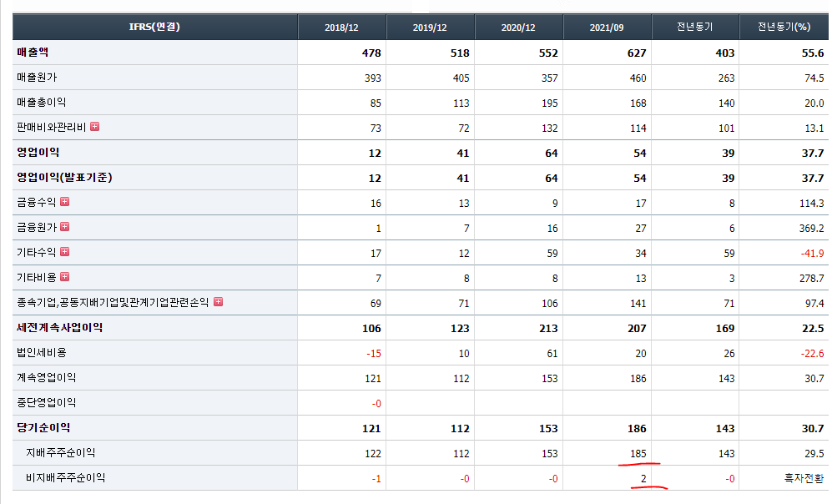The image size is (832, 504).
Task: Expand the 금융원가 row plus icon
Action: tap(65, 226)
